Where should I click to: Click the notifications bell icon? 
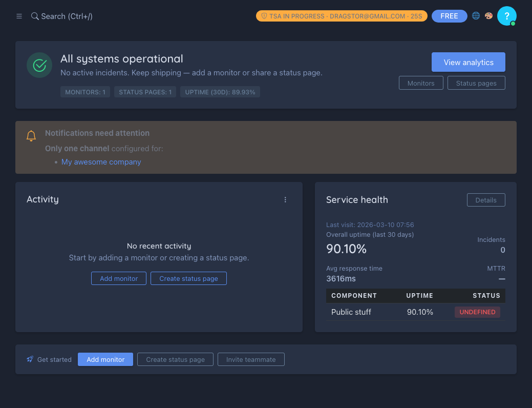[x=31, y=135]
